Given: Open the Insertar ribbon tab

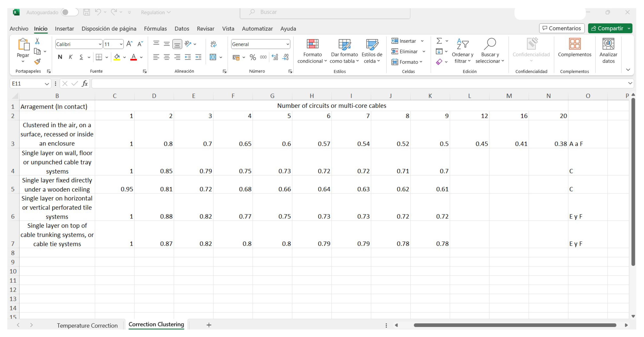Looking at the screenshot, I should point(65,29).
